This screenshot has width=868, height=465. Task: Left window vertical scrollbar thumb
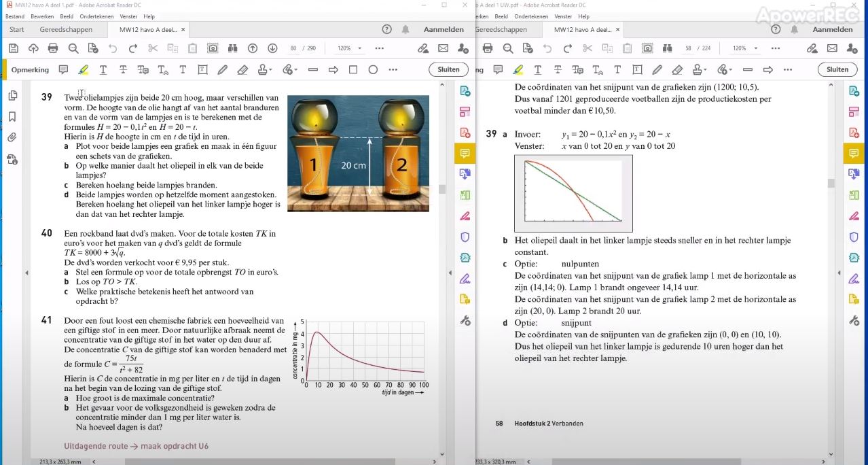pos(441,189)
